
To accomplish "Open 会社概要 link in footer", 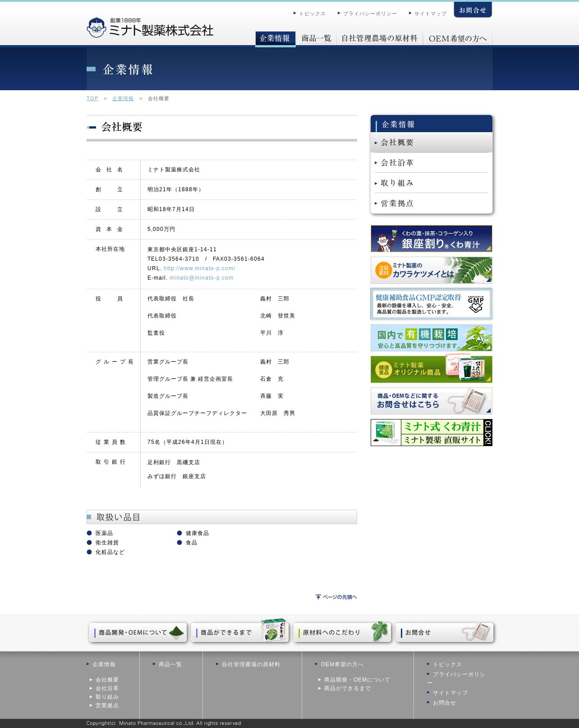I will 107,680.
